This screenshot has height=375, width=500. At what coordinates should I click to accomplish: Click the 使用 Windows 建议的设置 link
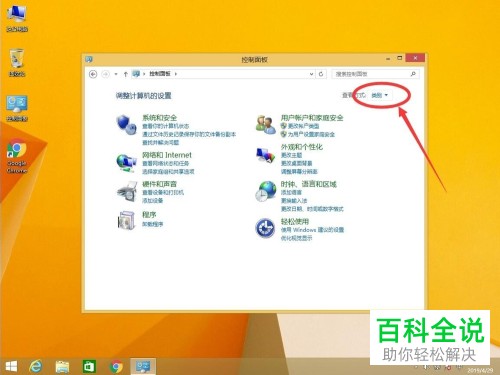tap(312, 230)
